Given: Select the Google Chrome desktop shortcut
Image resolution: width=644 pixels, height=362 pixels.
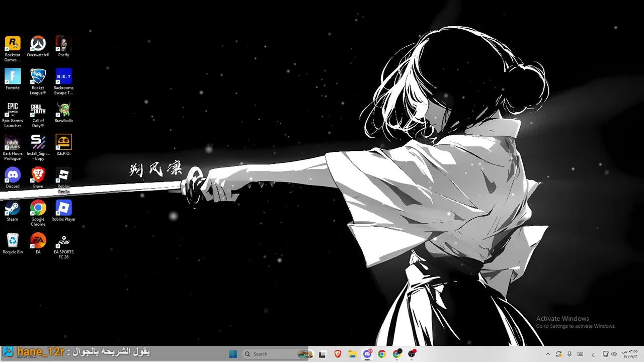Looking at the screenshot, I should (x=38, y=213).
